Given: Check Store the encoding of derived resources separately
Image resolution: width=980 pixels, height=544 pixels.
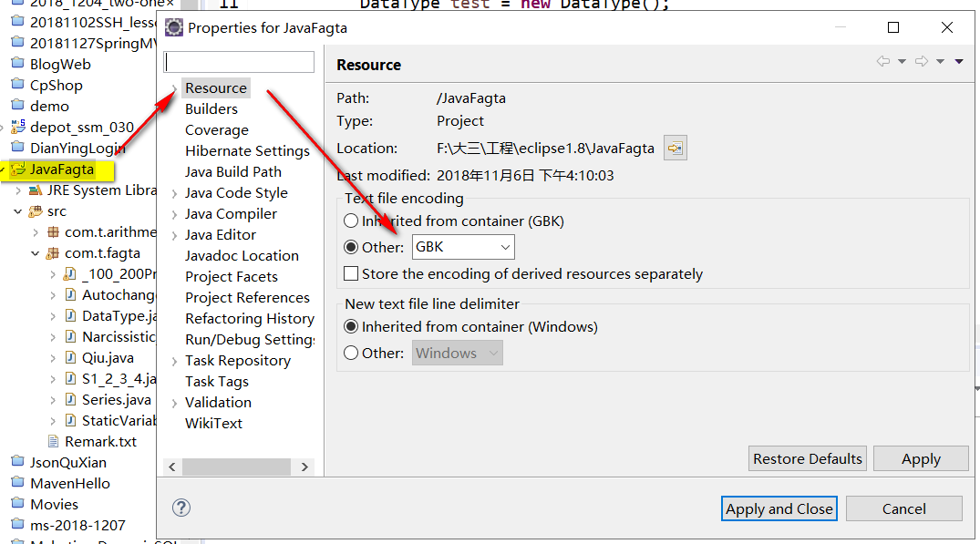Looking at the screenshot, I should [351, 273].
